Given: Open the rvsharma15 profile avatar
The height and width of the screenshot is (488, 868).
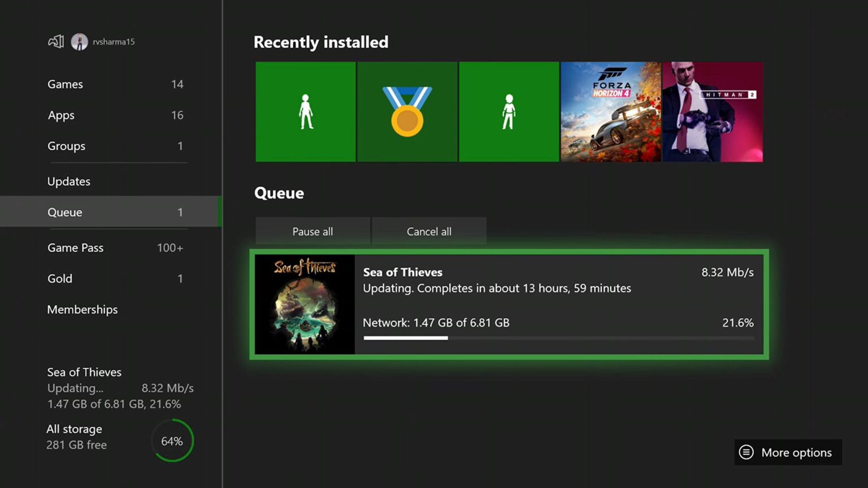Looking at the screenshot, I should pyautogui.click(x=79, y=42).
